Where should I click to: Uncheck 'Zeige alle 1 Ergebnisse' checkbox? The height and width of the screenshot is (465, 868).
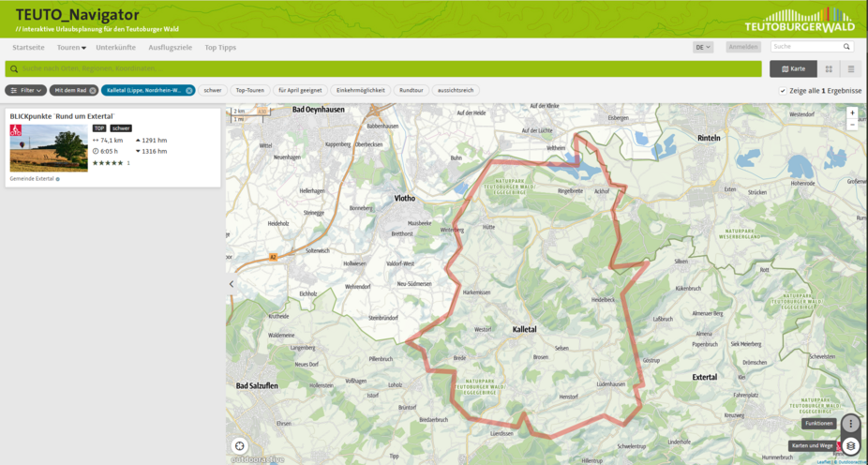click(x=783, y=91)
